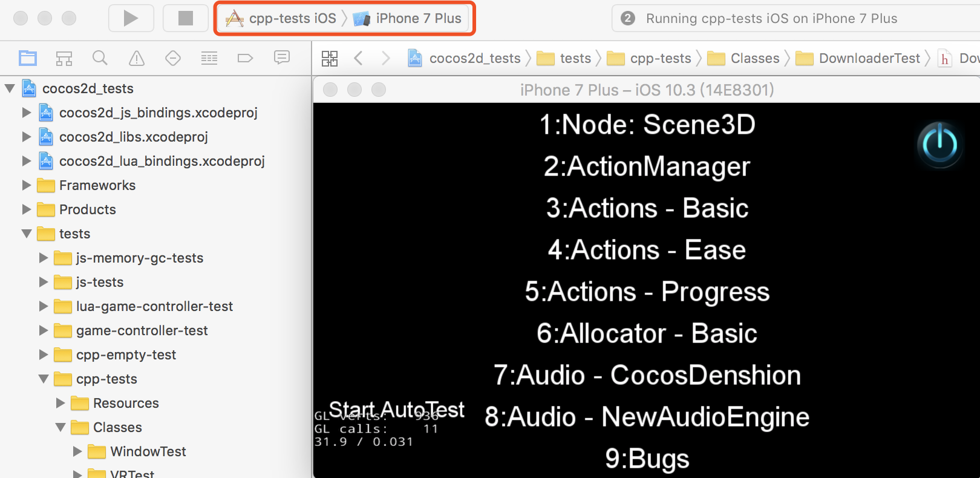Viewport: 980px width, 478px height.
Task: Open the Breakpoint navigator
Action: tap(245, 58)
